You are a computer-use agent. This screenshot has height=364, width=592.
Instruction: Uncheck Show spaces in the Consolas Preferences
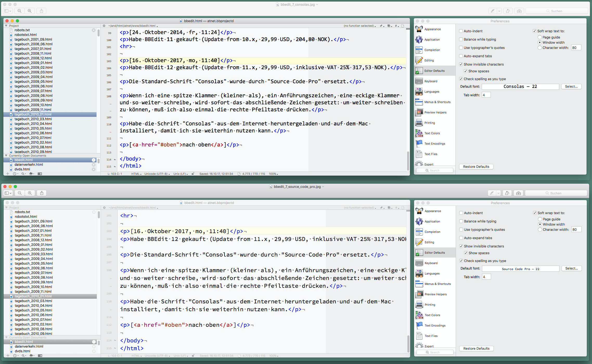click(466, 71)
